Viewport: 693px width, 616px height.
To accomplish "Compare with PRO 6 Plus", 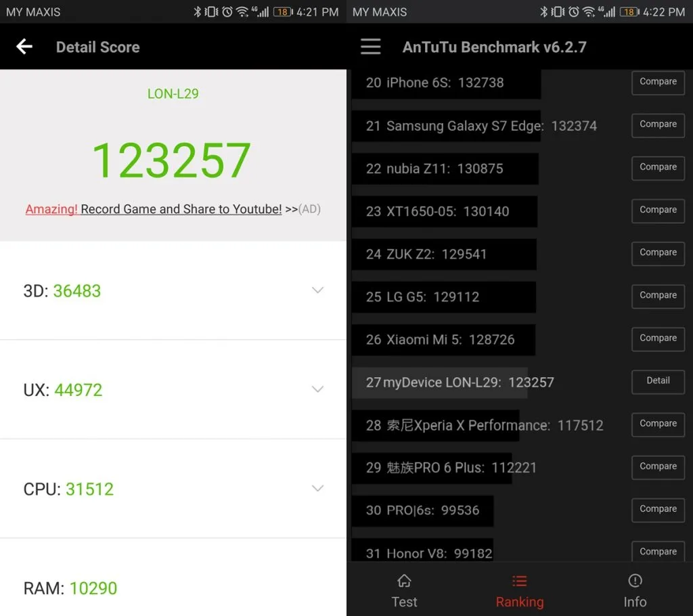I will [x=658, y=467].
